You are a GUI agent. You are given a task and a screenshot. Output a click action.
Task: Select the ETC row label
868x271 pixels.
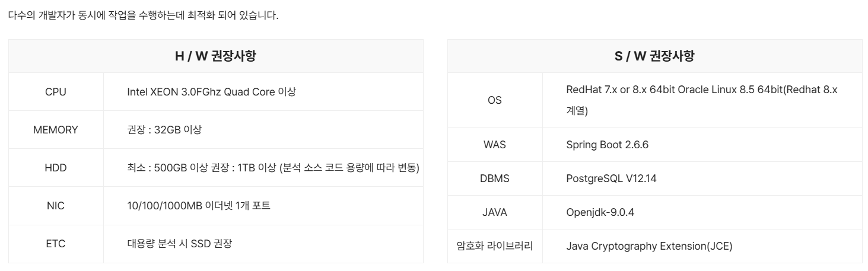tap(56, 244)
